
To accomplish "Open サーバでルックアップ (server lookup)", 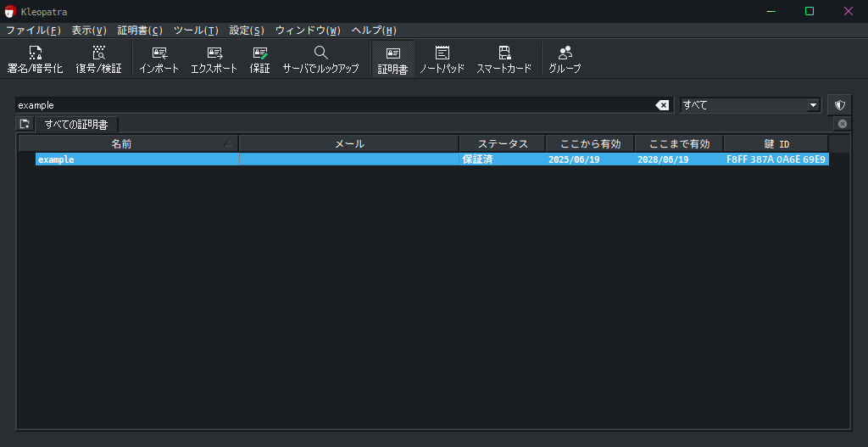I will coord(321,60).
